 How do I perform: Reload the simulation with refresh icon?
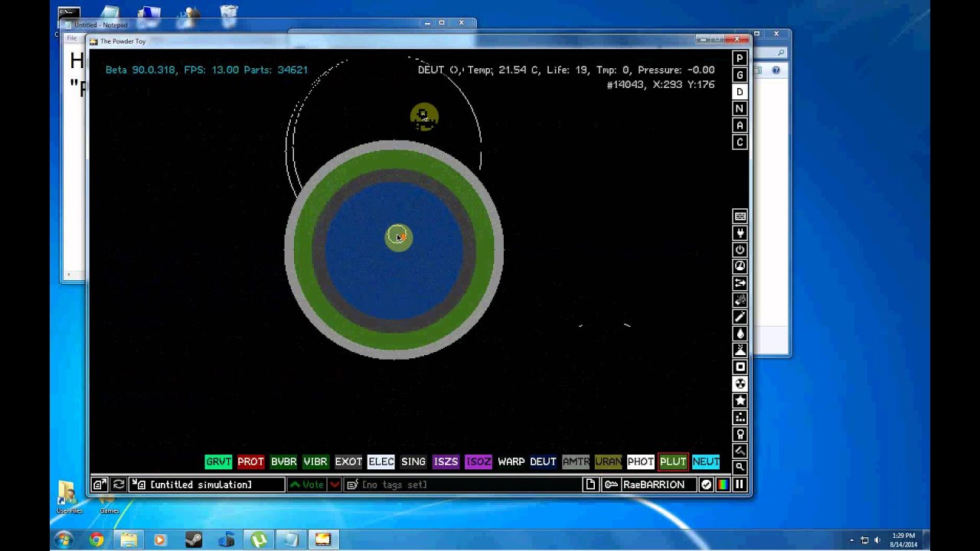point(119,484)
